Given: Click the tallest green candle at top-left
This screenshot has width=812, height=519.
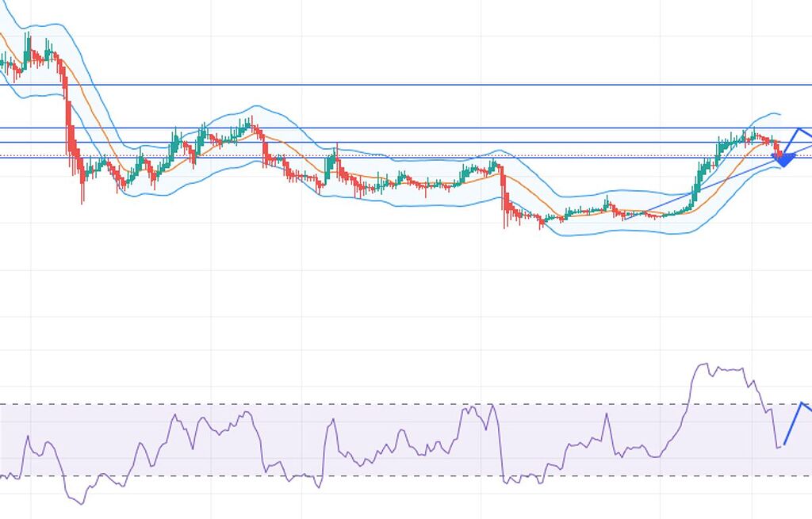Looking at the screenshot, I should click(27, 49).
